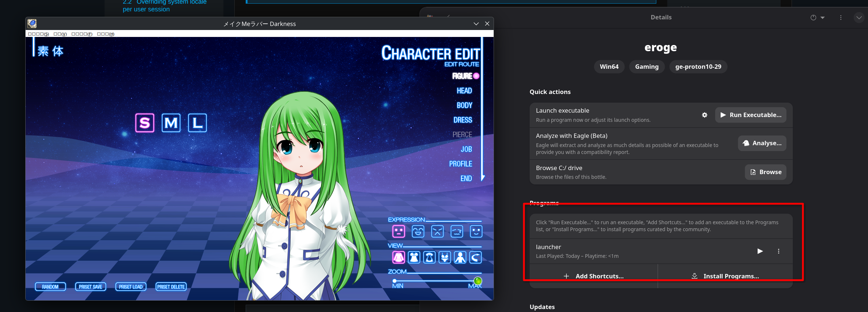Click the PRISET SAVE button

[x=91, y=287]
